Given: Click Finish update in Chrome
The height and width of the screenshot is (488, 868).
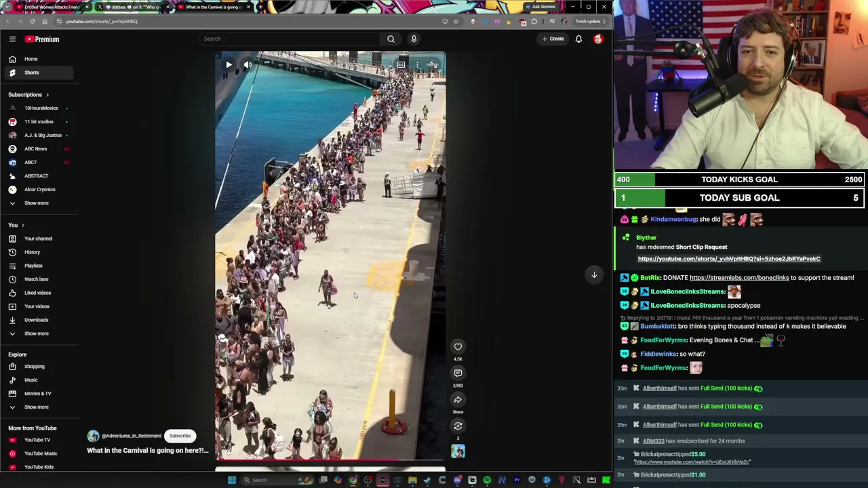Looking at the screenshot, I should tap(589, 22).
